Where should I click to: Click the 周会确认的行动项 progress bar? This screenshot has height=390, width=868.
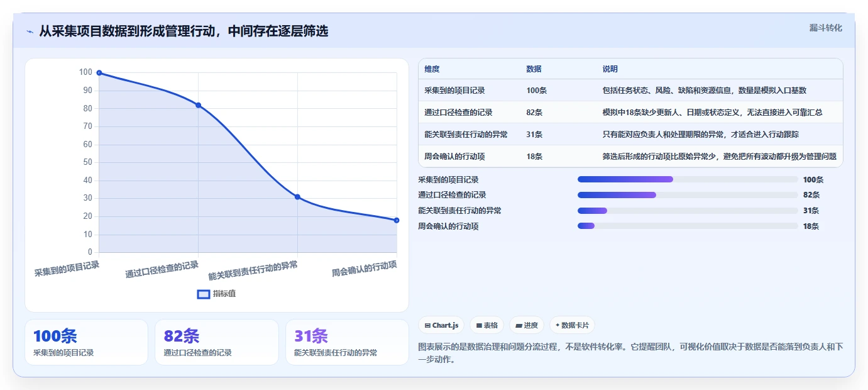point(688,226)
